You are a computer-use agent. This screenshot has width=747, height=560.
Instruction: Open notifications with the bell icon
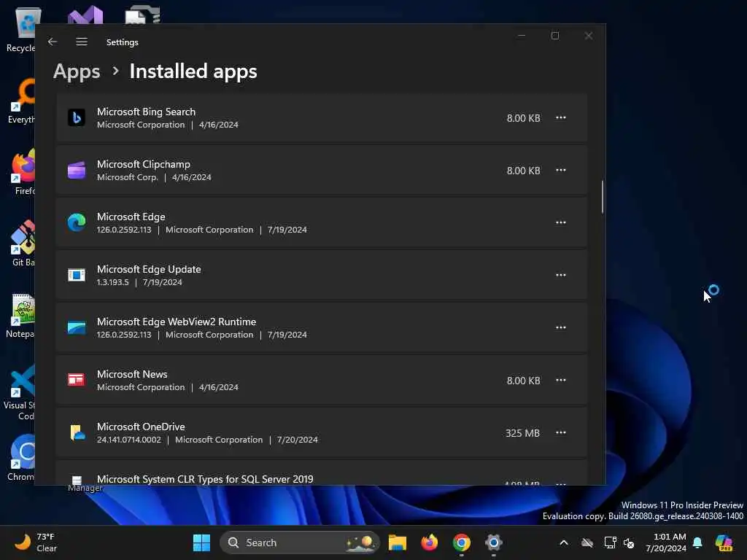pos(697,542)
